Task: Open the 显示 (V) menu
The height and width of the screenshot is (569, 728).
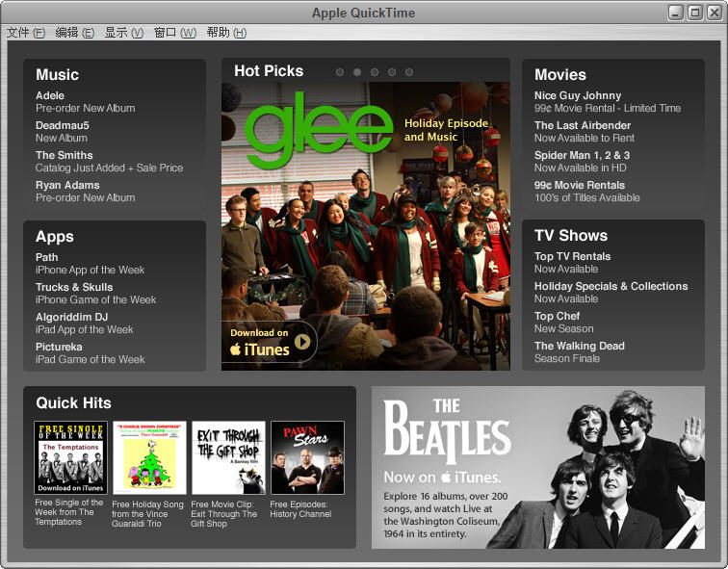Action: tap(124, 33)
